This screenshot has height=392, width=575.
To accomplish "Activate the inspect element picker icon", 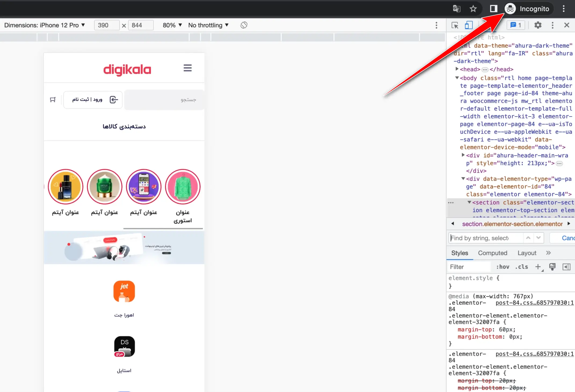I will pyautogui.click(x=455, y=25).
